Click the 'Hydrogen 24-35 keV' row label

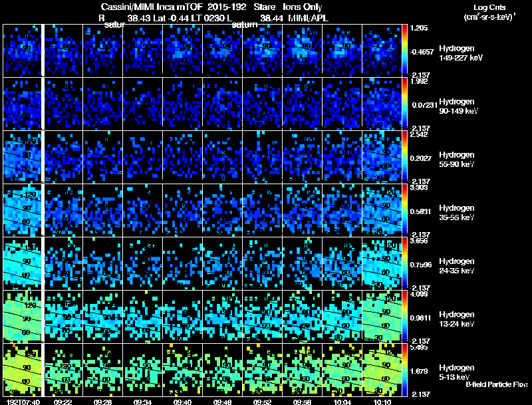(457, 266)
